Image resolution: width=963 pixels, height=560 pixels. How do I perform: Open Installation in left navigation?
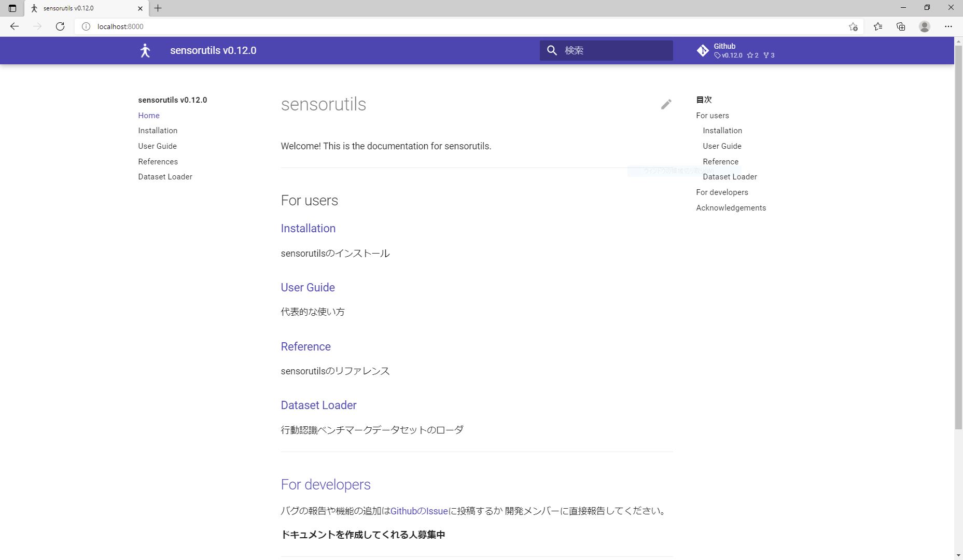(158, 131)
